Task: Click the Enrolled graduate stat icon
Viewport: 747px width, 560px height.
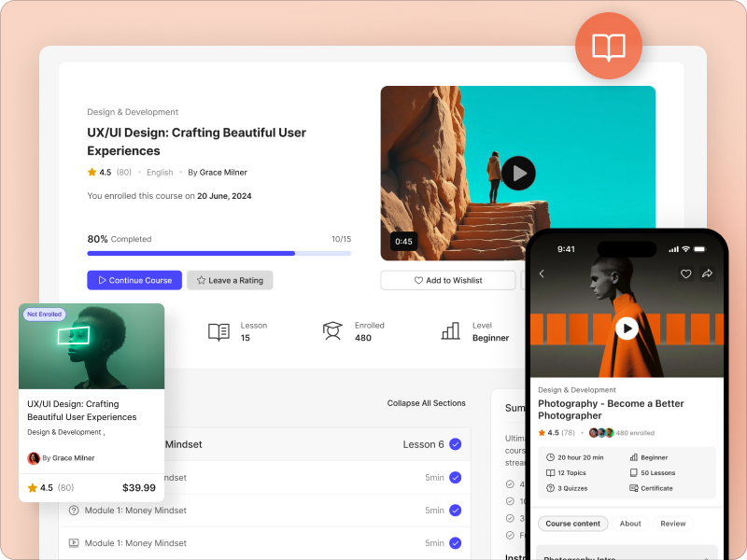Action: click(x=332, y=330)
